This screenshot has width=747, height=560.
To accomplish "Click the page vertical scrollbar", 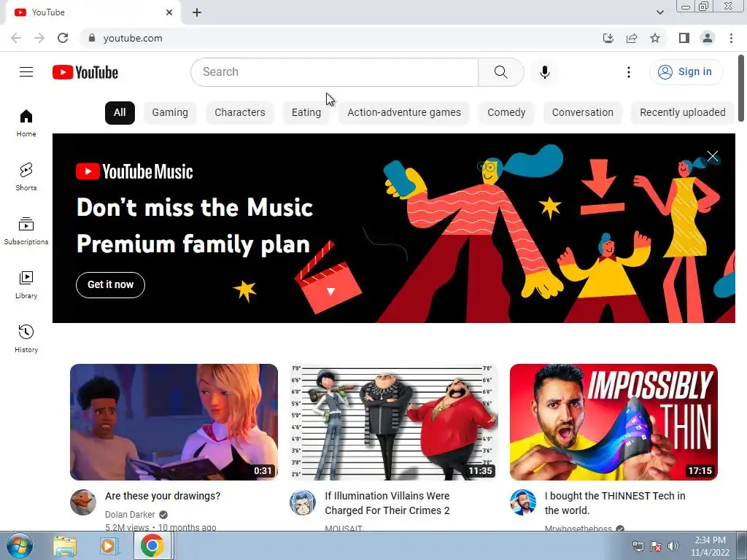I will pos(741,89).
